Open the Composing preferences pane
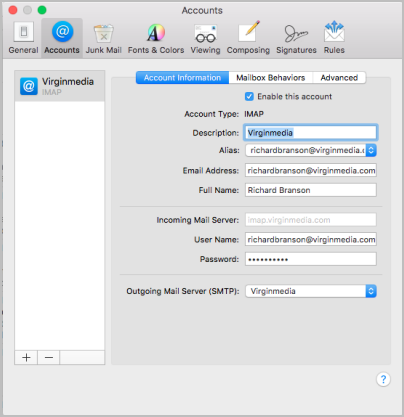 248,38
